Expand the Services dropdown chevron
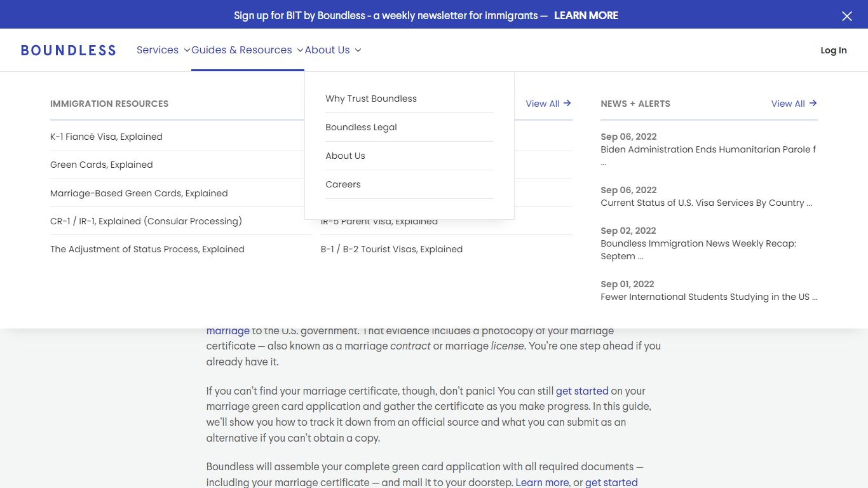Screen dimensions: 868x488 (187, 50)
